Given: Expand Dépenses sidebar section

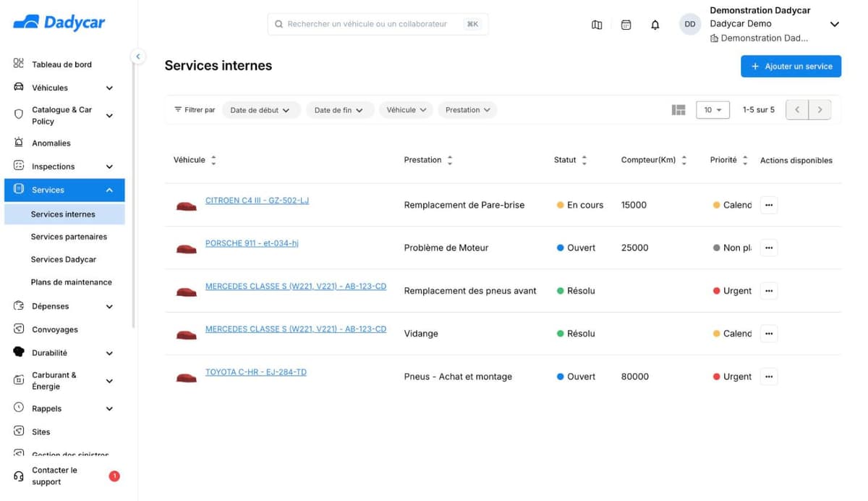Looking at the screenshot, I should 109,306.
